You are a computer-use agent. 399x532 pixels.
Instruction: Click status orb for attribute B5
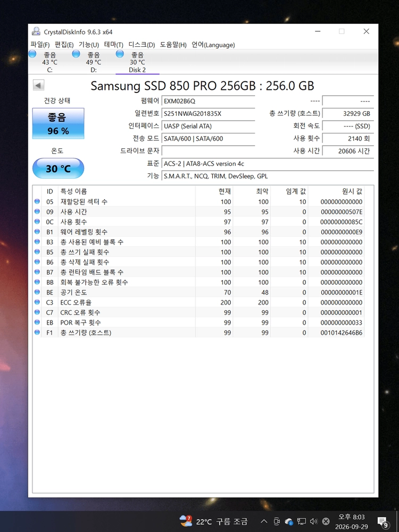pos(37,252)
